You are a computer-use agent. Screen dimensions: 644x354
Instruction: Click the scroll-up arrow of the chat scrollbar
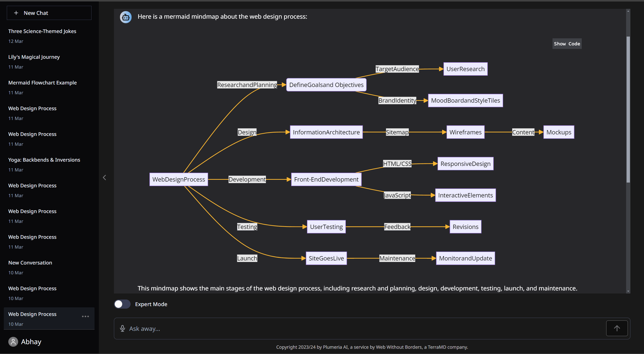628,11
